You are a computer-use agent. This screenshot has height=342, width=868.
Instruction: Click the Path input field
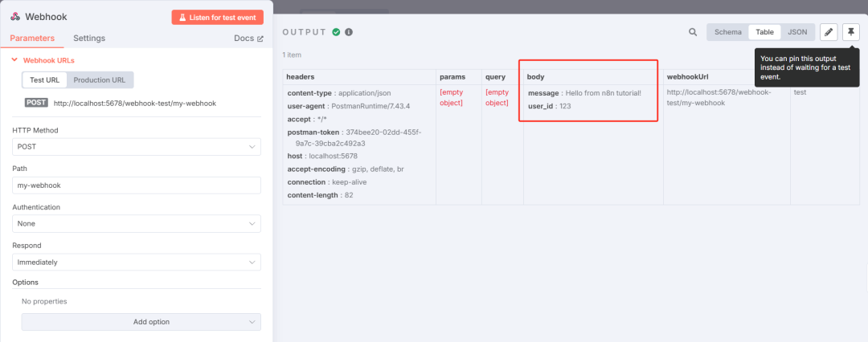136,185
